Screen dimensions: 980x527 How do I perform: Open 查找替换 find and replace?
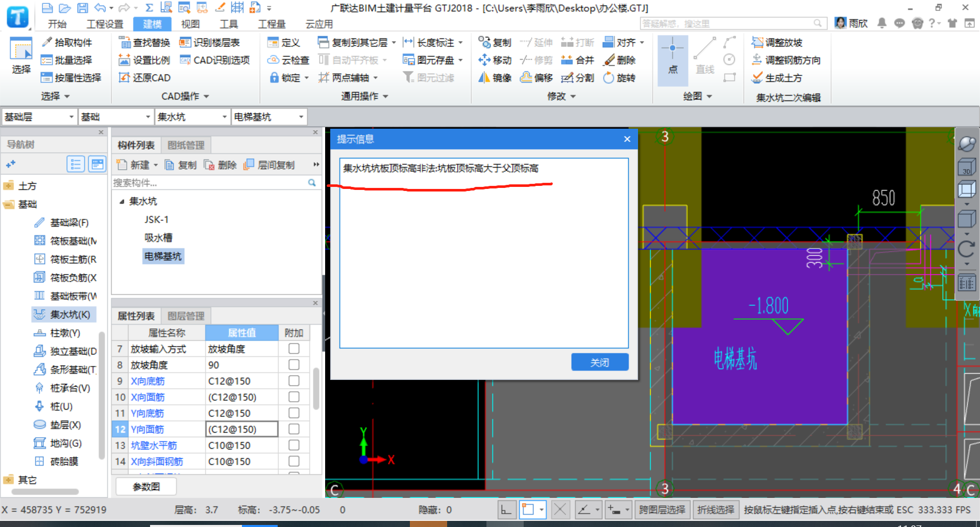pyautogui.click(x=144, y=42)
